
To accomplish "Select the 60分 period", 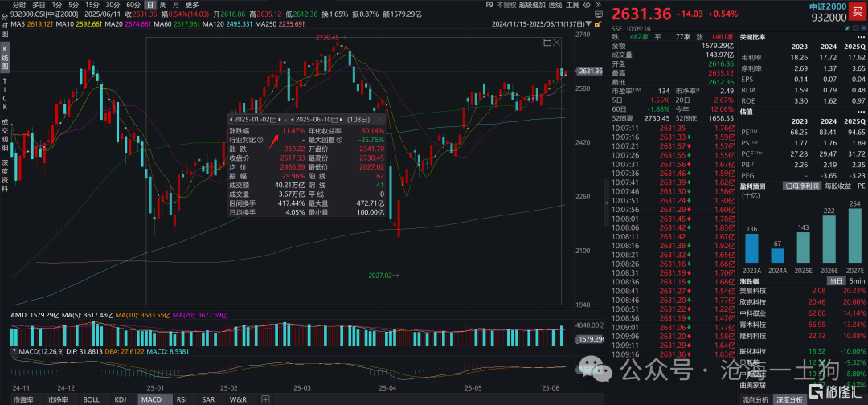I will coord(133,5).
